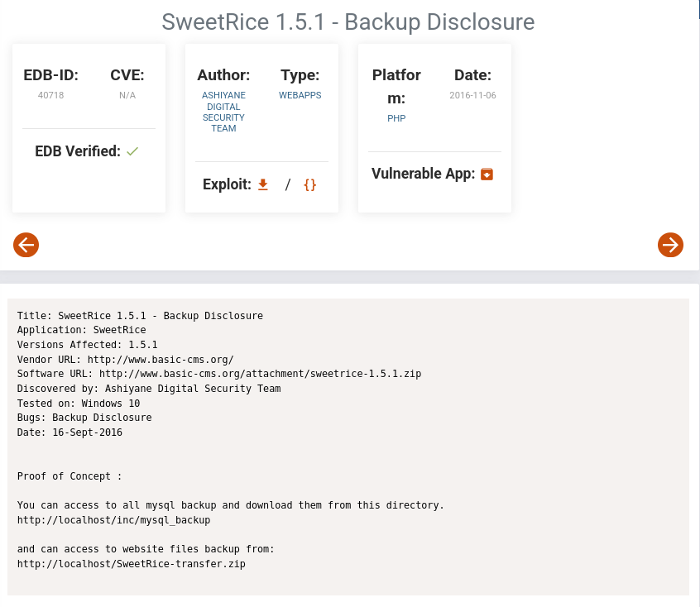Download the exploit file
This screenshot has height=607, width=700.
[263, 184]
